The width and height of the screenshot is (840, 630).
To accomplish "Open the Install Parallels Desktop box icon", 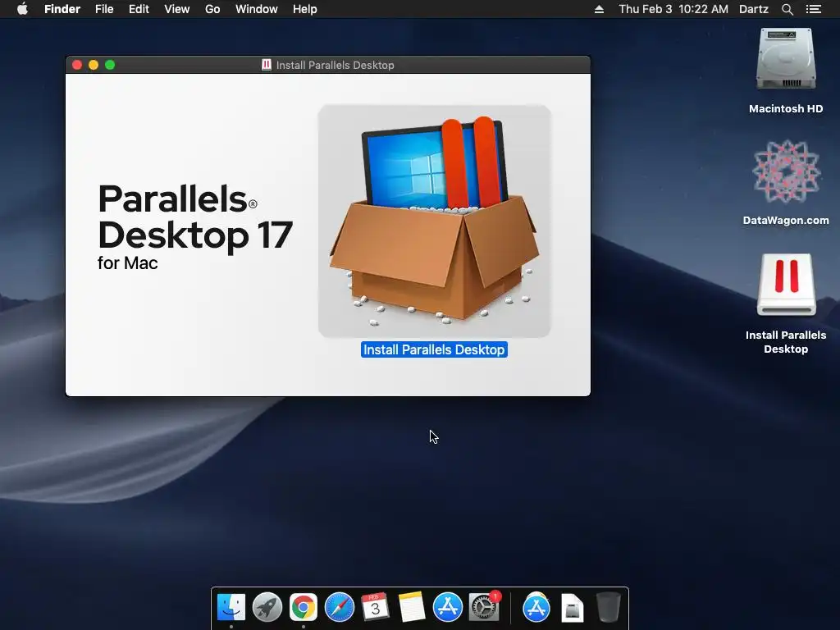I will tap(434, 221).
